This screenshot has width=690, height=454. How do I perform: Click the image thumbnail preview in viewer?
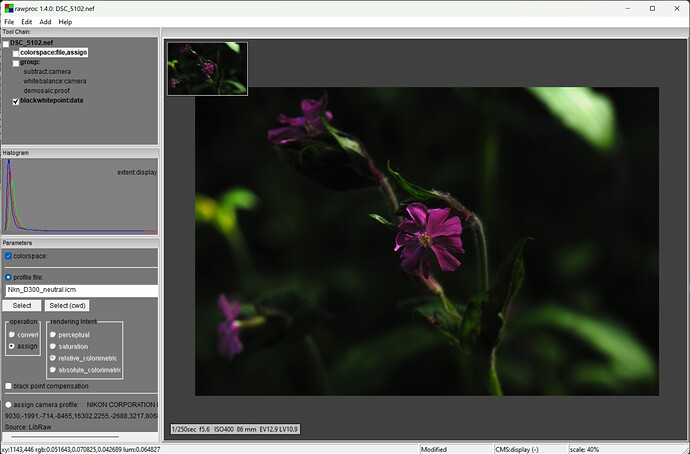coord(207,69)
